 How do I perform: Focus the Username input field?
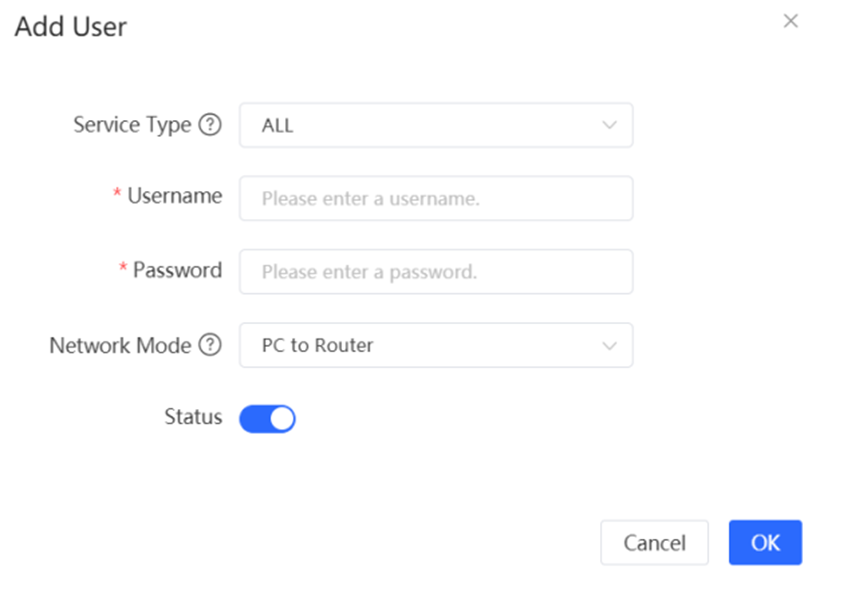pos(436,198)
